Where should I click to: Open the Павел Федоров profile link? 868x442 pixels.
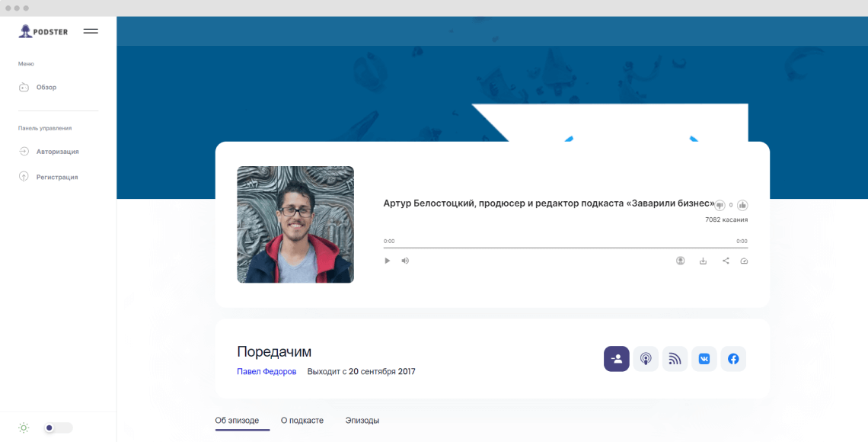(x=268, y=371)
